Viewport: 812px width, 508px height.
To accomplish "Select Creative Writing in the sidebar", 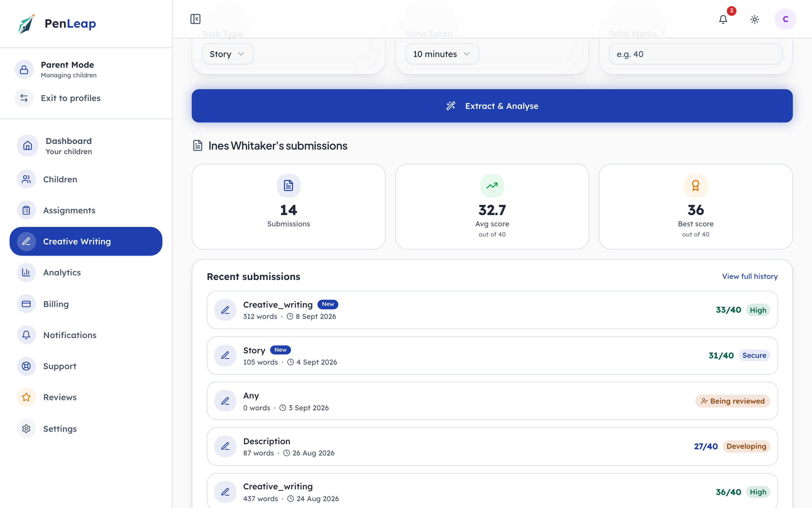I will (86, 241).
